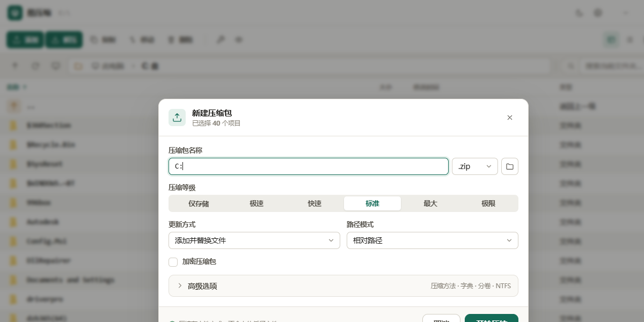Click the 压缩包名称 input field
644x322 pixels.
pyautogui.click(x=309, y=166)
